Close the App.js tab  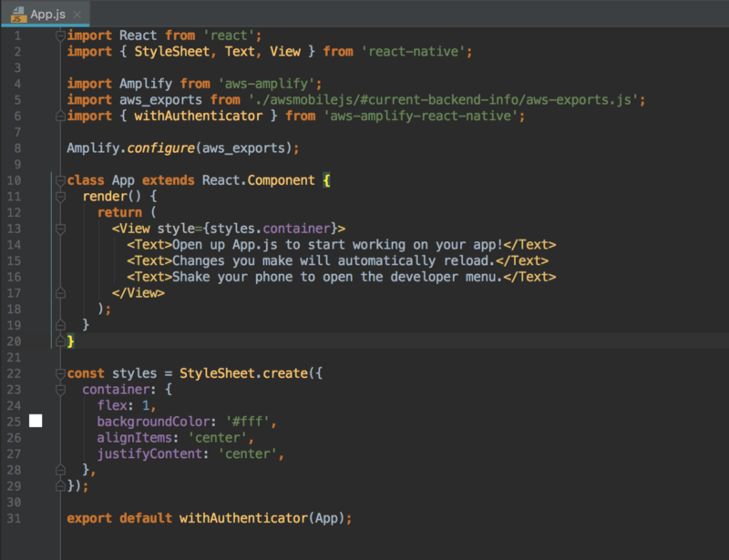pyautogui.click(x=77, y=15)
